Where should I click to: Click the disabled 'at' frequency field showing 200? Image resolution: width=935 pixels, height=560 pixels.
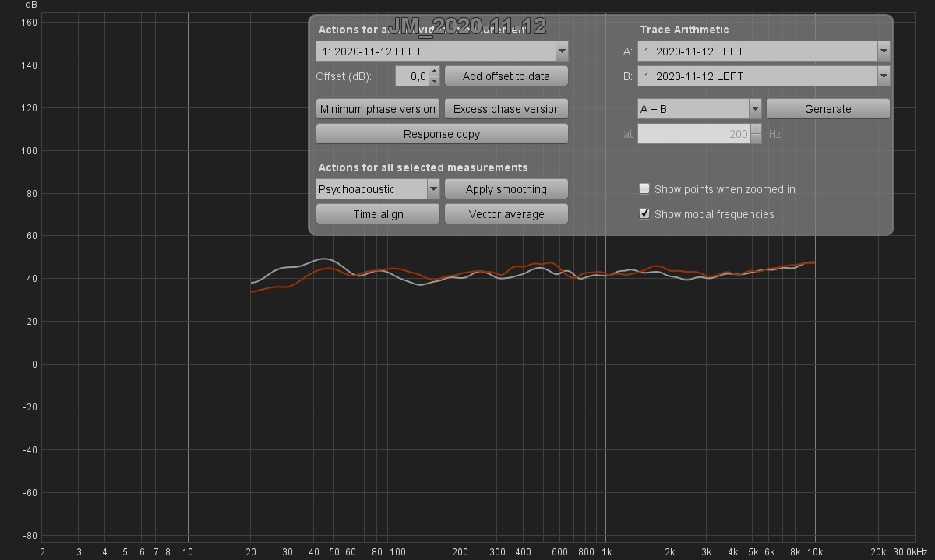pyautogui.click(x=693, y=134)
